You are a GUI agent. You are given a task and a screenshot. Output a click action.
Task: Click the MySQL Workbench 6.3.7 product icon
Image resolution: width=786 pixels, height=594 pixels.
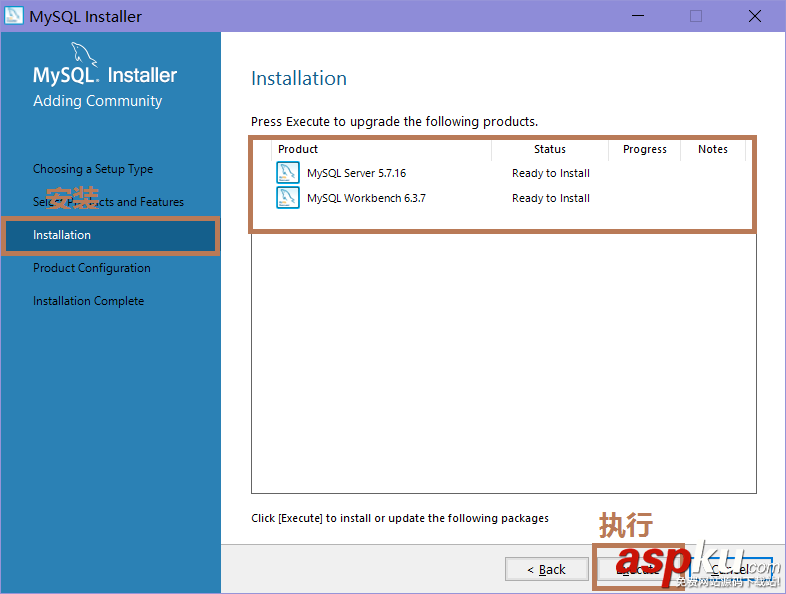coord(288,197)
